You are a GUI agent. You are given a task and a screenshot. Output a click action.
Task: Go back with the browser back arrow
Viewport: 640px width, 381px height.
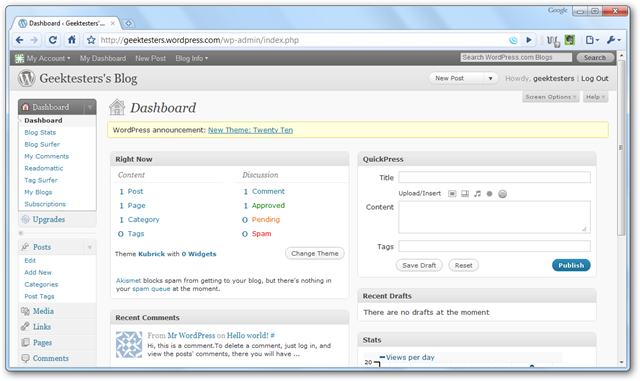[x=19, y=40]
